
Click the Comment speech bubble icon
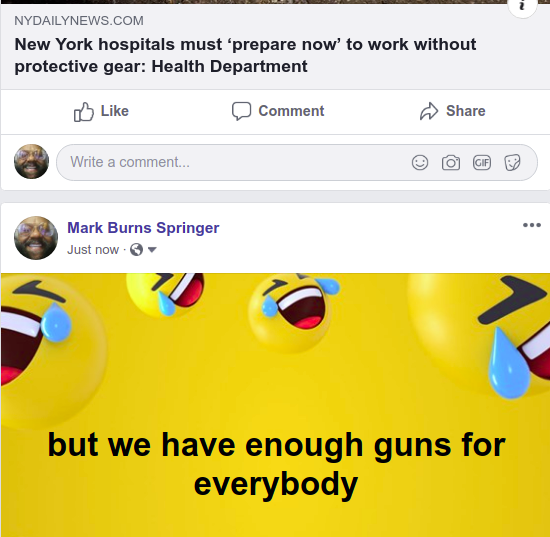pyautogui.click(x=241, y=111)
